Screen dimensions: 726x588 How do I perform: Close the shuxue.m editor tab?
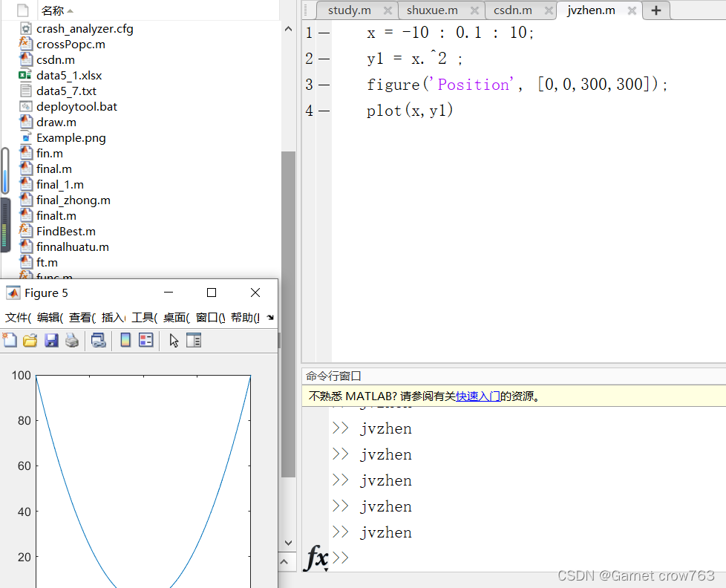pyautogui.click(x=474, y=10)
